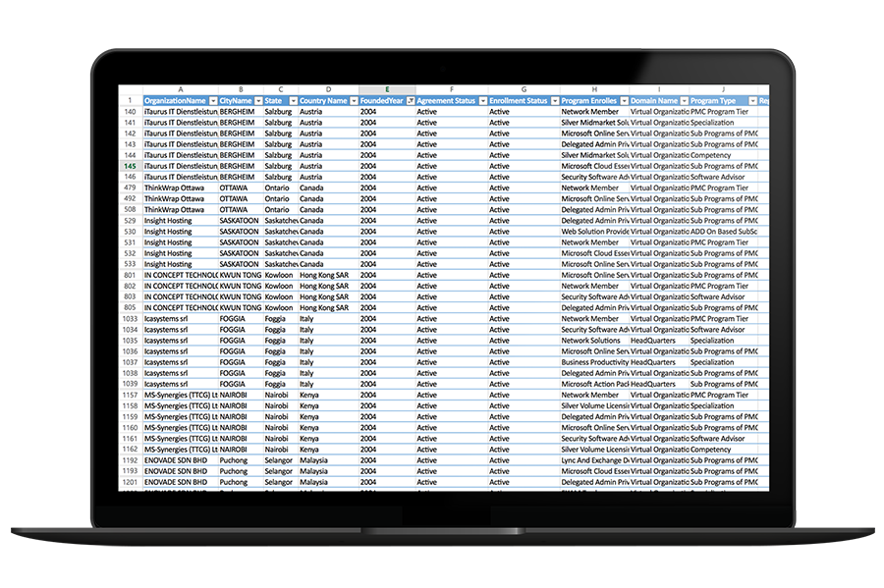Click the Software Advisor cell in row 1161

(x=723, y=438)
